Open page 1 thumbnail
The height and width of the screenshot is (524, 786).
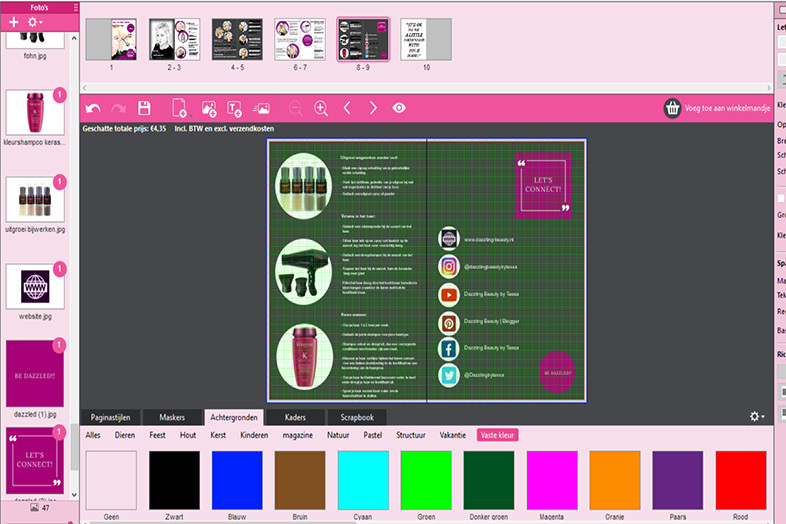click(x=111, y=40)
